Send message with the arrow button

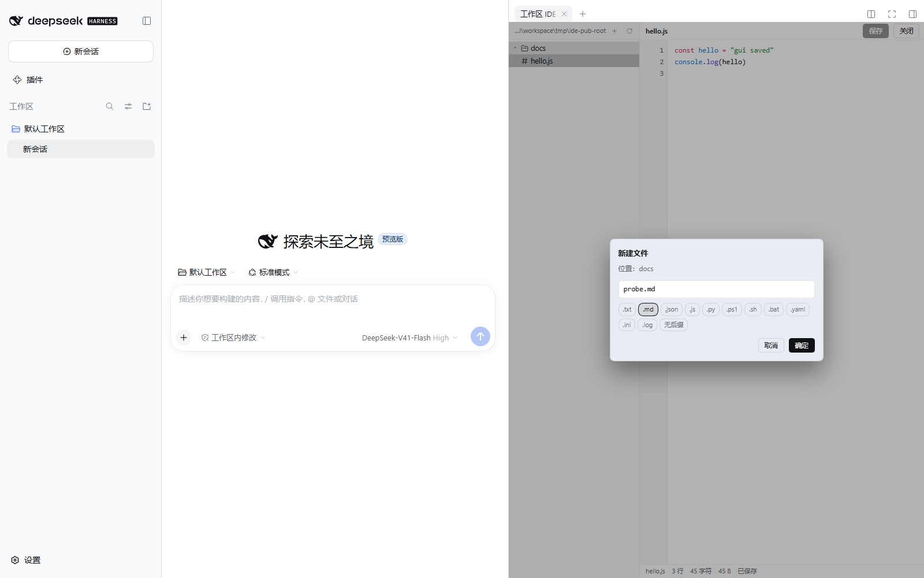(x=480, y=336)
